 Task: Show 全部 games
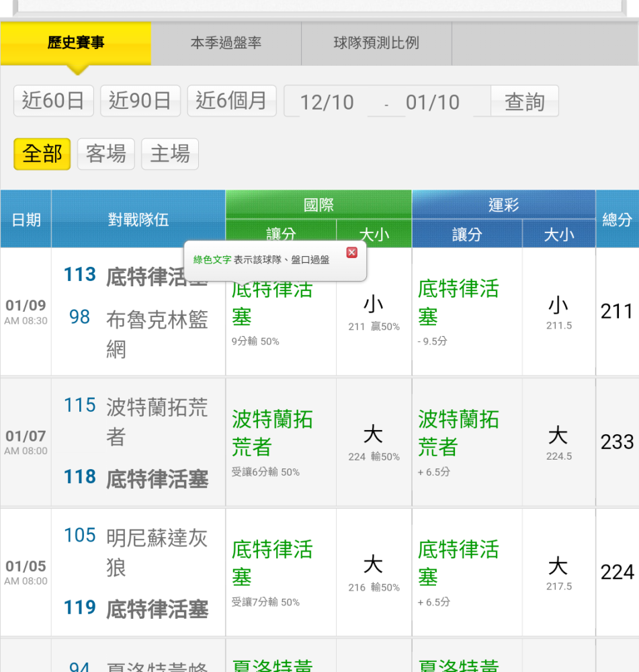coord(42,154)
